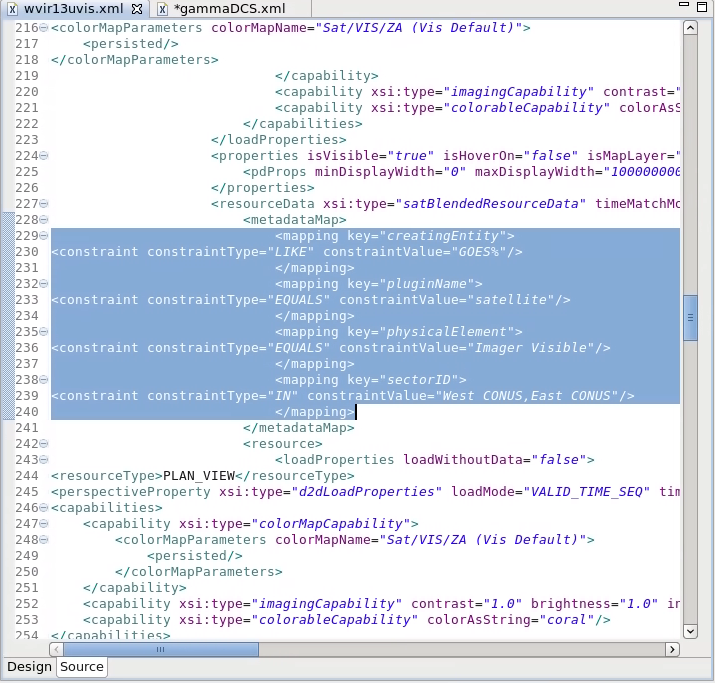715x683 pixels.
Task: Collapse the loadProperties fold at line 243
Action: pos(43,460)
